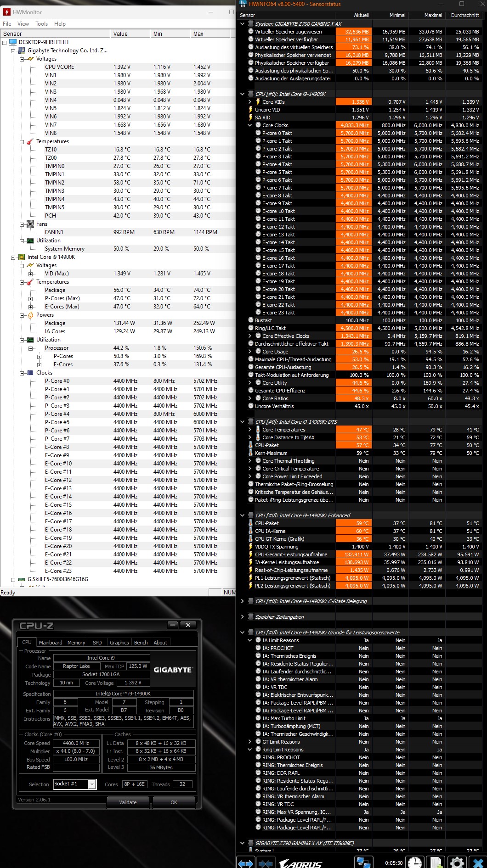Collapse the Core Clocks group in HWiNFO
487x868 pixels.
(x=250, y=125)
